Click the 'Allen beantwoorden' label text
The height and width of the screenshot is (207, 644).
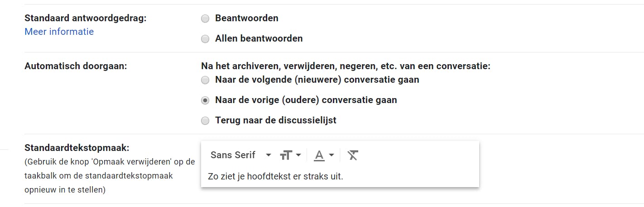(x=259, y=38)
